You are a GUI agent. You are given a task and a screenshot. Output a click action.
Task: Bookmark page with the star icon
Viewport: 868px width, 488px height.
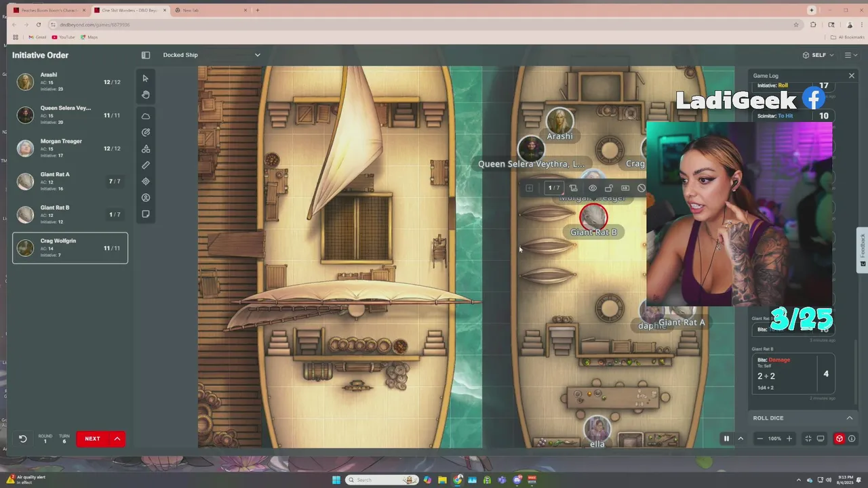point(796,24)
